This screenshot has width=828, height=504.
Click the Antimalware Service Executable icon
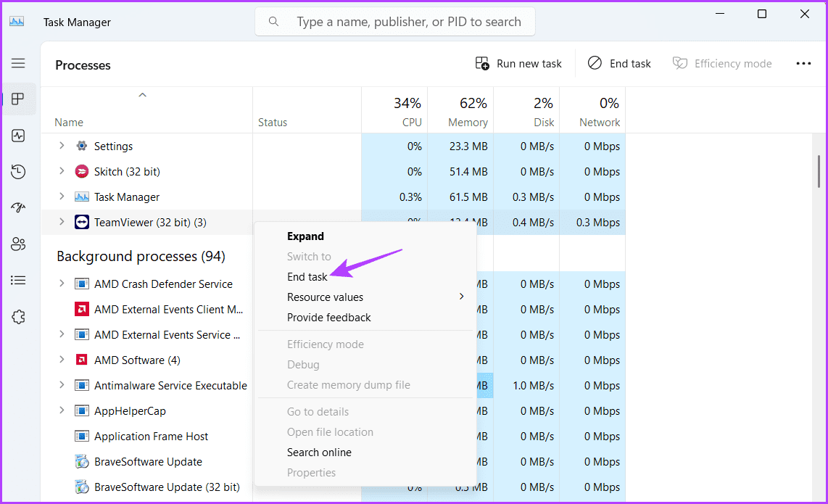[x=82, y=386]
